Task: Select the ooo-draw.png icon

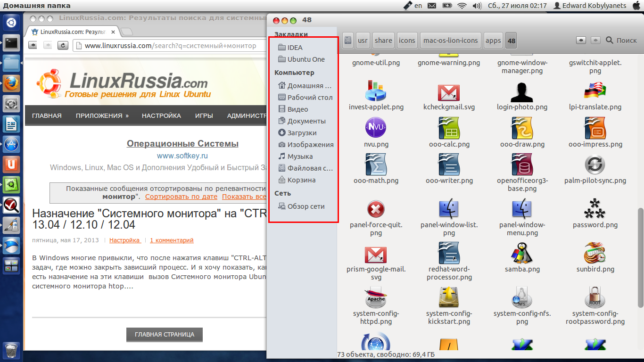Action: pyautogui.click(x=522, y=128)
